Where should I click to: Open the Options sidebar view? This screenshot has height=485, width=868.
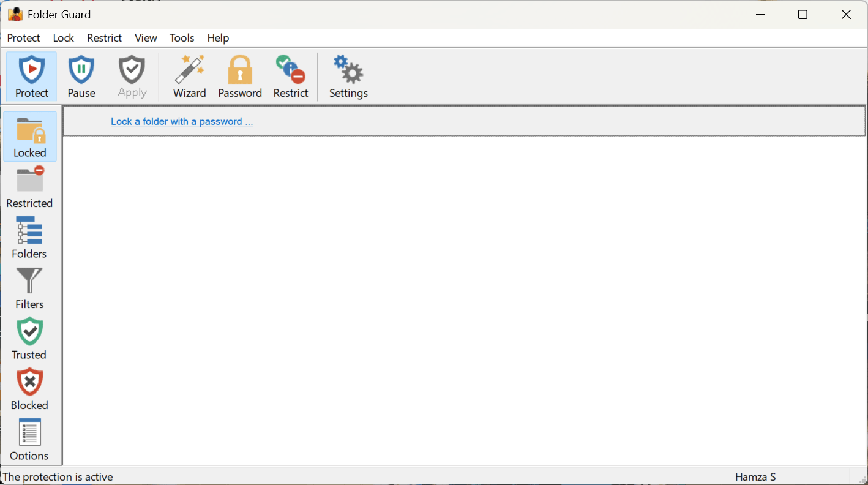coord(29,440)
